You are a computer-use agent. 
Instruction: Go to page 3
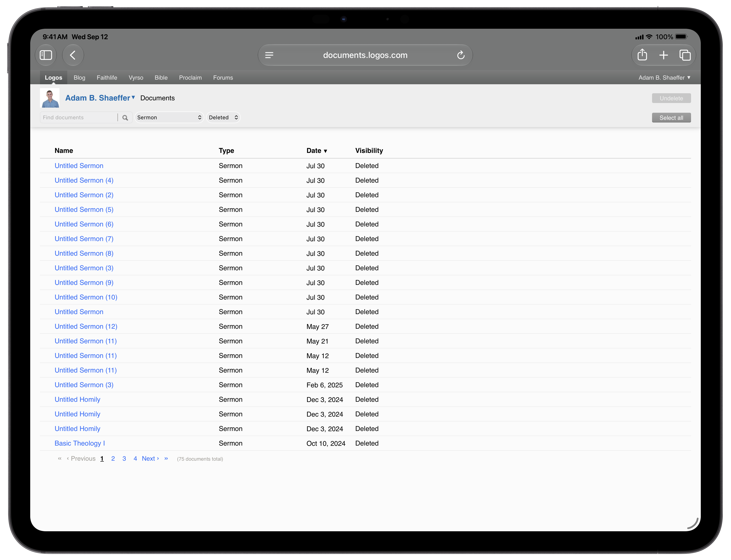[x=124, y=459]
